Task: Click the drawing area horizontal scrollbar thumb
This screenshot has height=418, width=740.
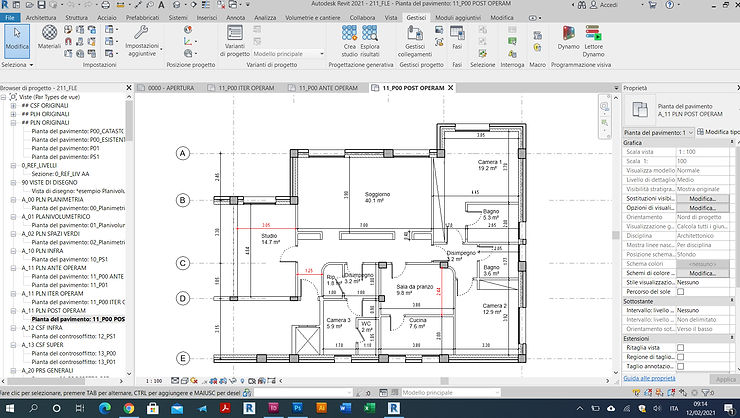Action: (444, 381)
